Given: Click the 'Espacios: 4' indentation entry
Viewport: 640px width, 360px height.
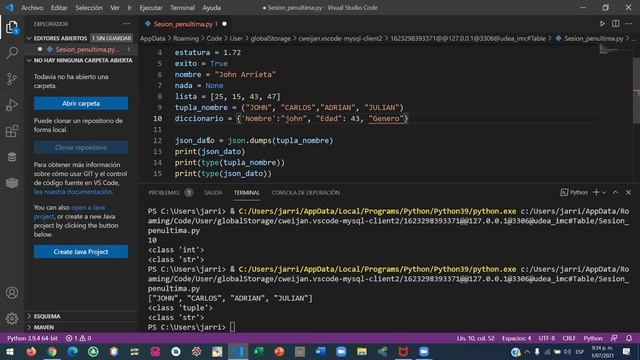Looking at the screenshot, I should (x=516, y=338).
